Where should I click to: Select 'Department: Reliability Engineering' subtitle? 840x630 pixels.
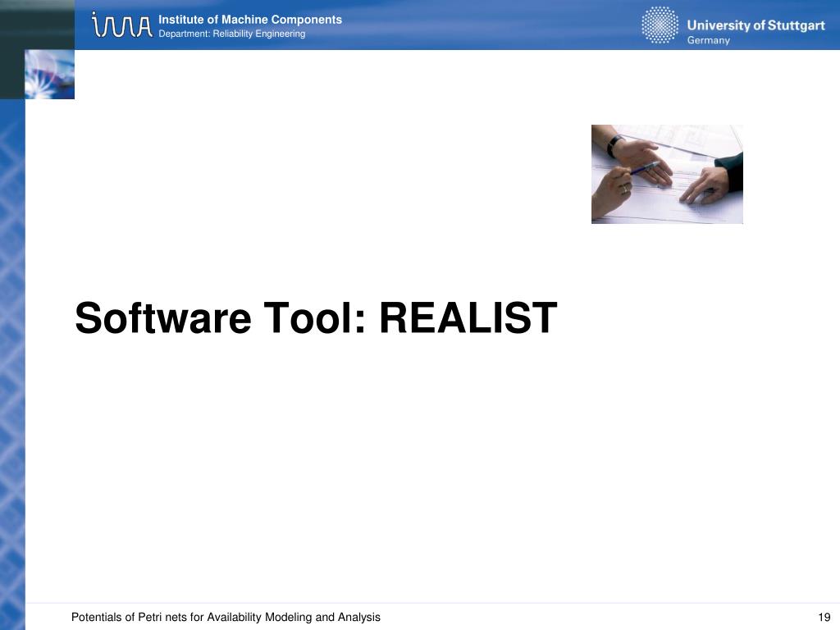pyautogui.click(x=232, y=34)
